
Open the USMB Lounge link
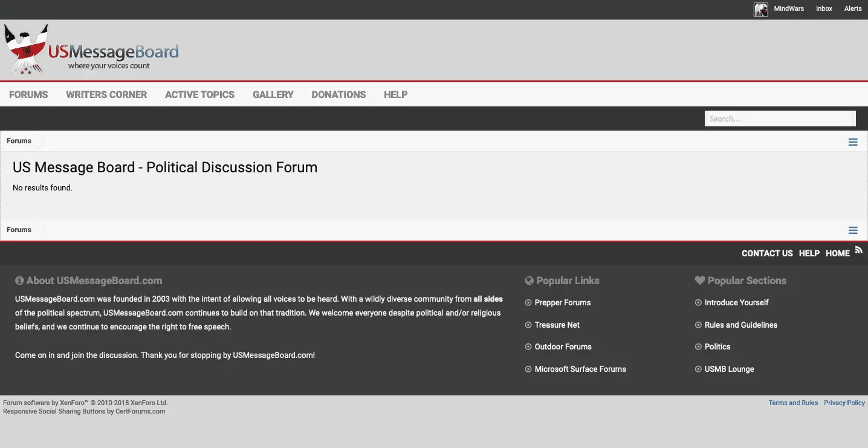click(729, 369)
